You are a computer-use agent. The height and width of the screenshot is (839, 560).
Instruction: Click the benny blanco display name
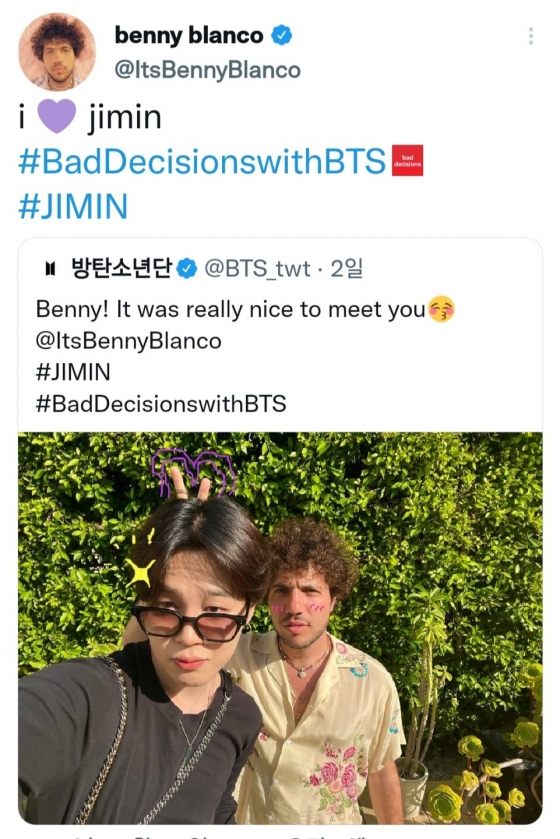189,36
